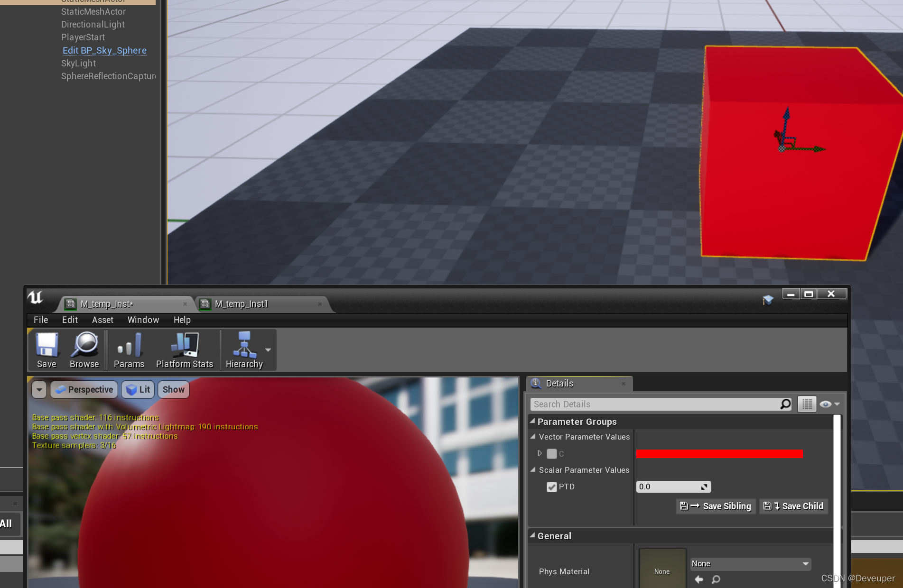This screenshot has width=903, height=588.
Task: Expand the Hierarchy dropdown arrow
Action: pos(268,350)
